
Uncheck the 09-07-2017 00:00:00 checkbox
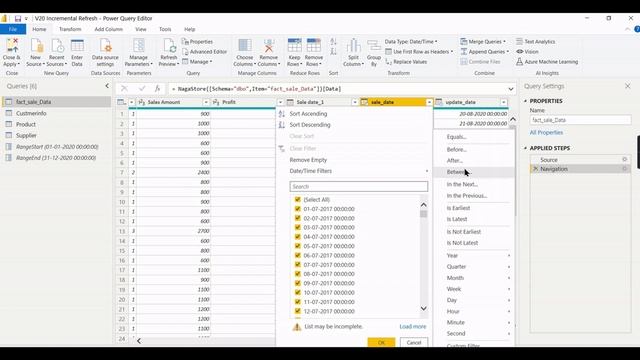[298, 283]
